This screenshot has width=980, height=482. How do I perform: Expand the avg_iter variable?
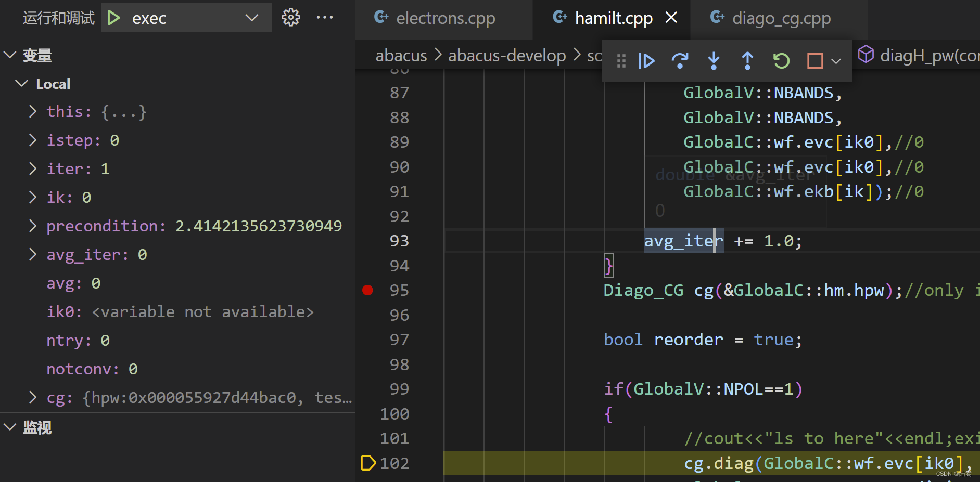point(33,254)
